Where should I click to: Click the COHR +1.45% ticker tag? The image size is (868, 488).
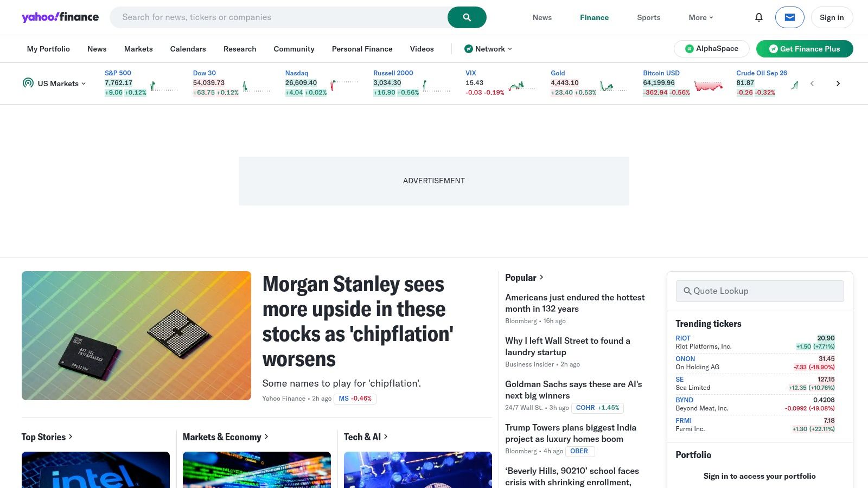click(597, 408)
